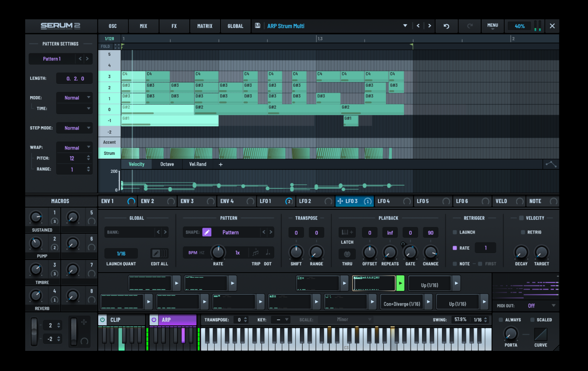The image size is (588, 371).
Task: Enable the Dot dotted note icon
Action: point(268,253)
